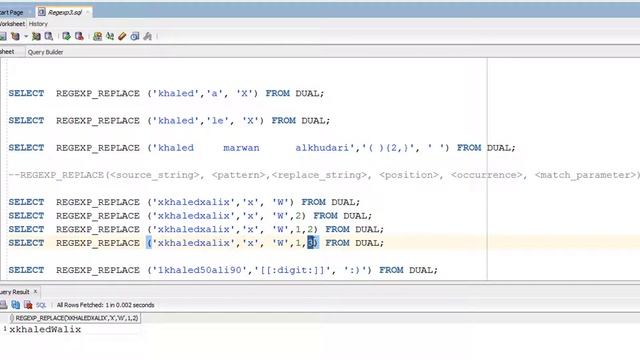Click the [[:digit:]] statement line
Image resolution: width=640 pixels, height=360 pixels.
(223, 270)
